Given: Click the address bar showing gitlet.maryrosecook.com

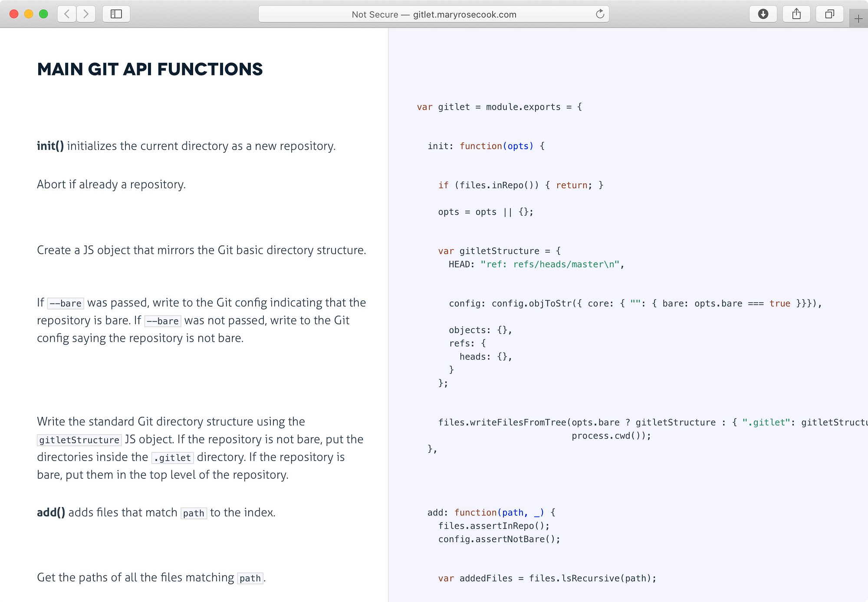Looking at the screenshot, I should tap(434, 14).
